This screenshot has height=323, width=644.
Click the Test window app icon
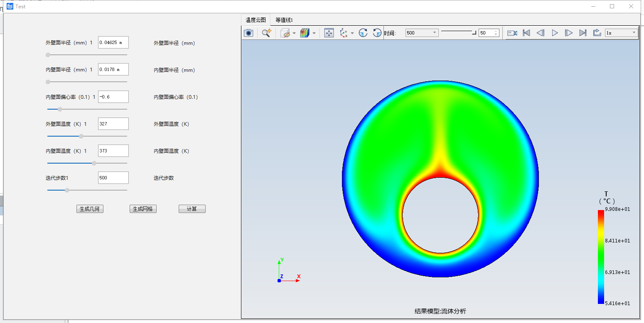coord(10,6)
